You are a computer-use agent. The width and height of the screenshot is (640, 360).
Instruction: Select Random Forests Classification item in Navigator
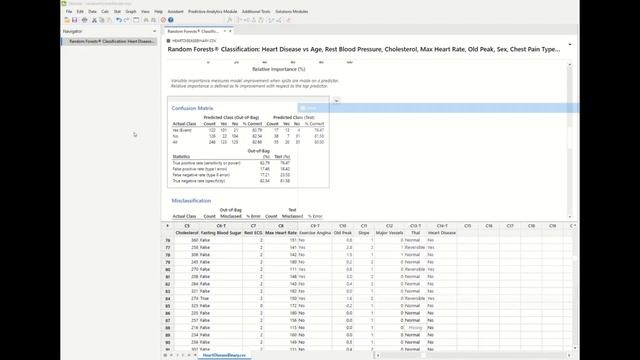pos(109,41)
